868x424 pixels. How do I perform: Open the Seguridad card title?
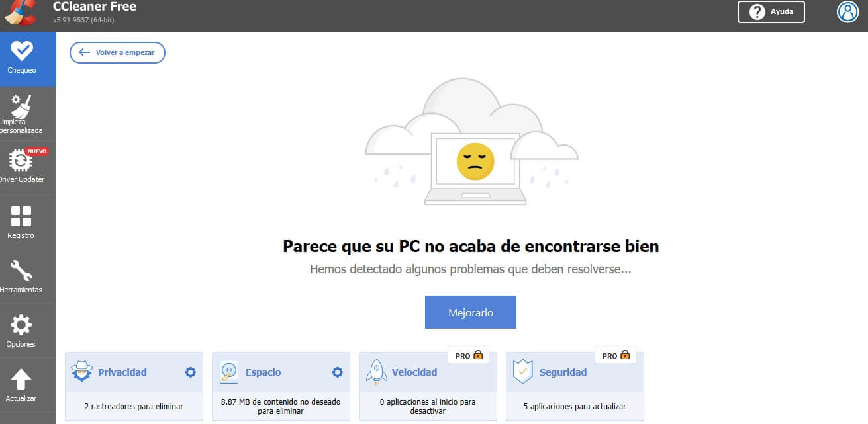point(563,372)
